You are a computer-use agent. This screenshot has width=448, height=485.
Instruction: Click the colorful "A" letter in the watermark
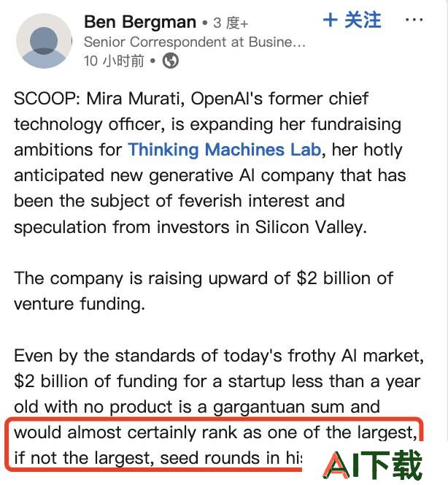(337, 465)
